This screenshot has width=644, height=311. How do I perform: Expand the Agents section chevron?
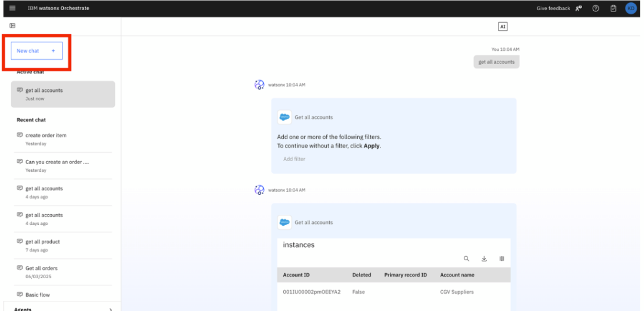pyautogui.click(x=110, y=309)
